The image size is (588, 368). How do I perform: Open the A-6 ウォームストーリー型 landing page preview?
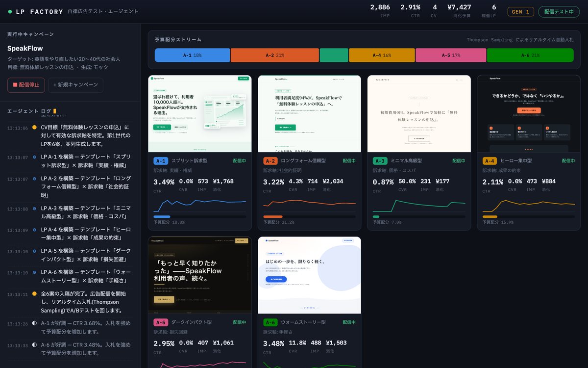(310, 275)
